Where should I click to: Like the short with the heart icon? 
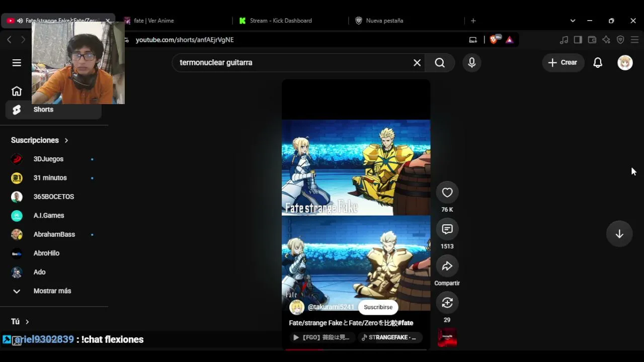[x=447, y=193]
